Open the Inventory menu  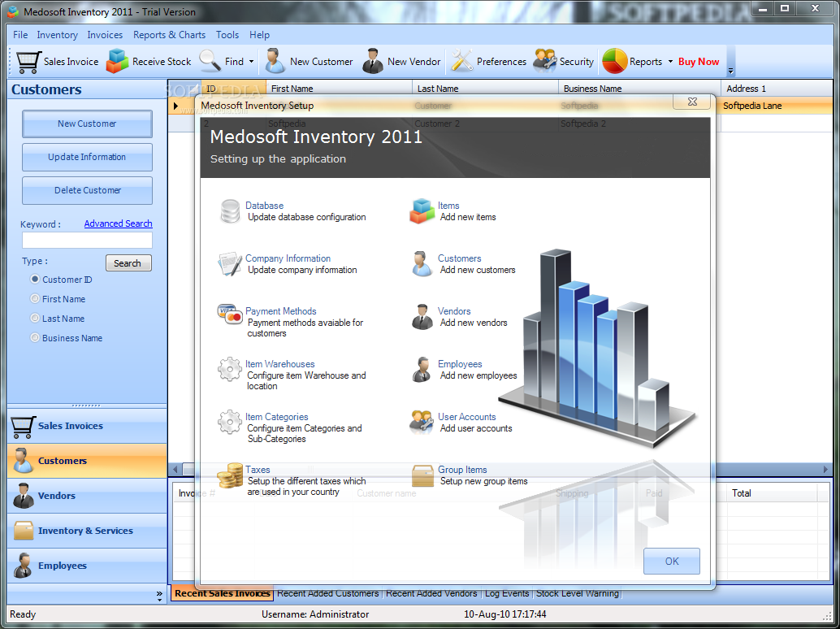pos(58,35)
